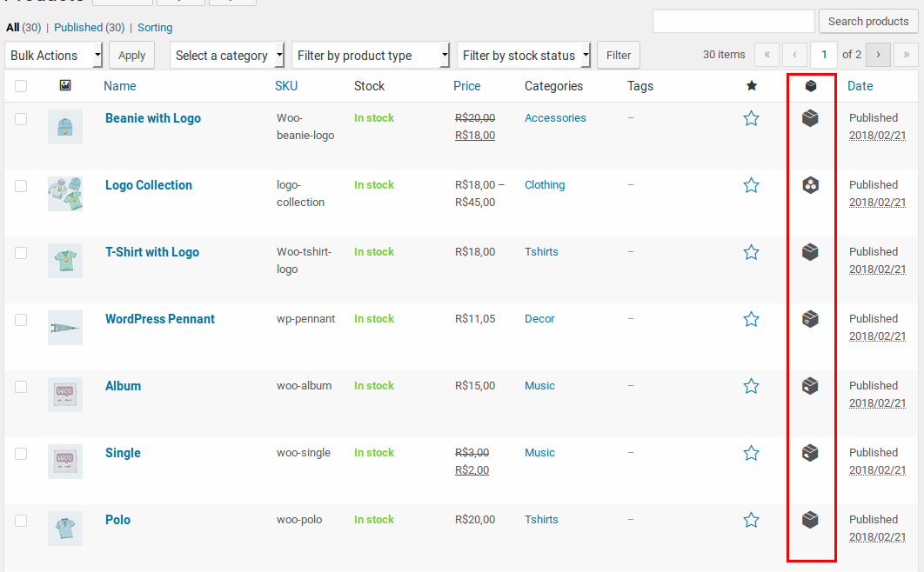The image size is (924, 572).
Task: Select the Beanie with Logo checkbox
Action: 21,119
